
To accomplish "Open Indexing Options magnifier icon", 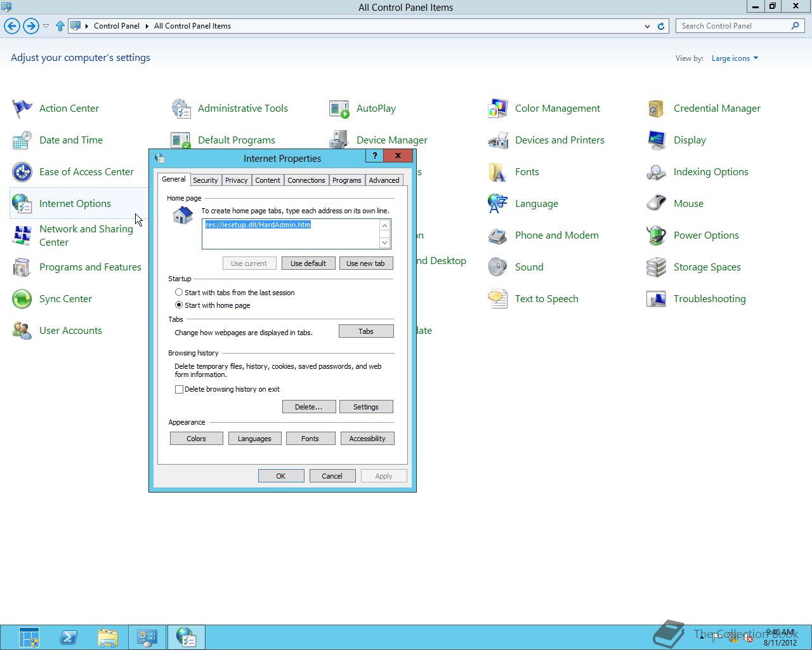I will coord(657,172).
